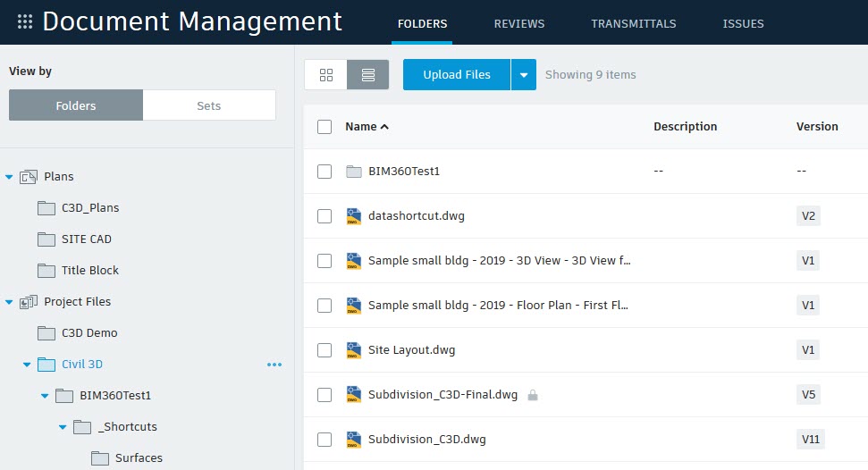Open the Transmittals tab

(633, 24)
